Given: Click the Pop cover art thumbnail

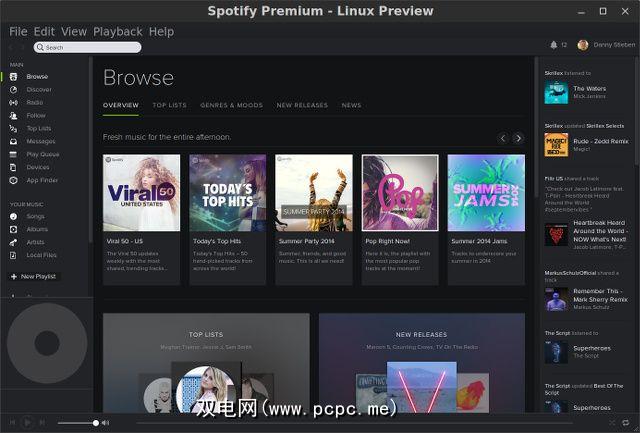Looking at the screenshot, I should [x=400, y=193].
